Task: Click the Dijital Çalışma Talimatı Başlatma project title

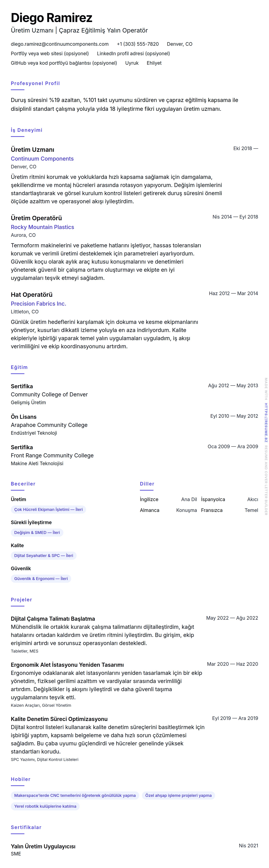Action: [53, 619]
